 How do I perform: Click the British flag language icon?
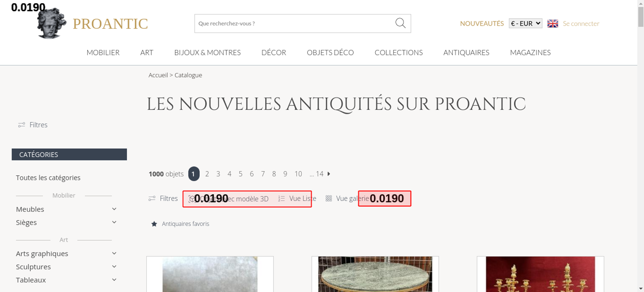[x=553, y=23]
